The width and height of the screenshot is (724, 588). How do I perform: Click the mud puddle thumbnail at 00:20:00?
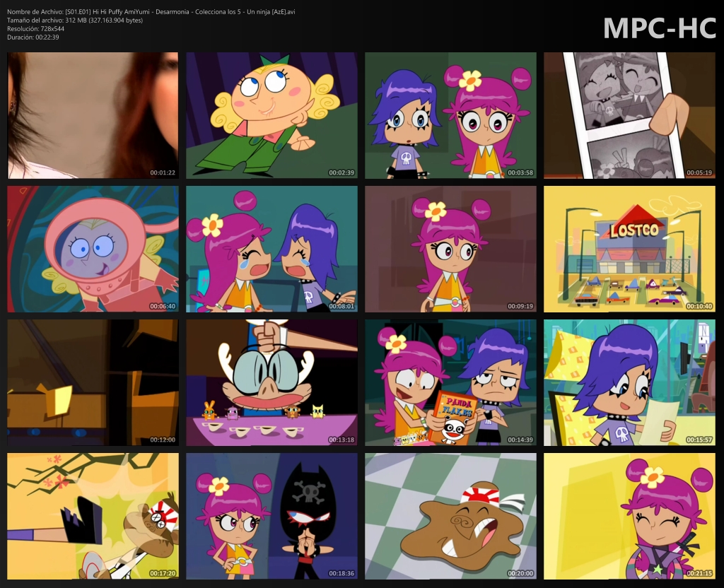click(450, 516)
